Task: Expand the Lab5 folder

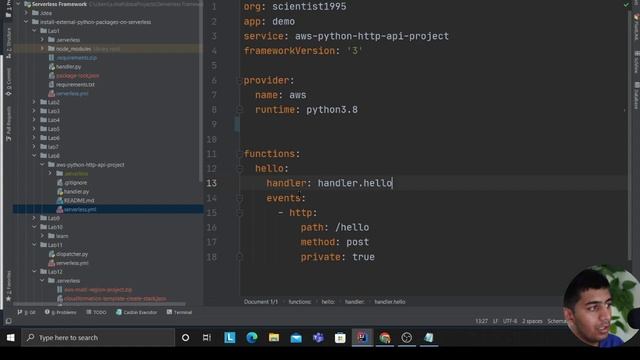Action: [34, 129]
